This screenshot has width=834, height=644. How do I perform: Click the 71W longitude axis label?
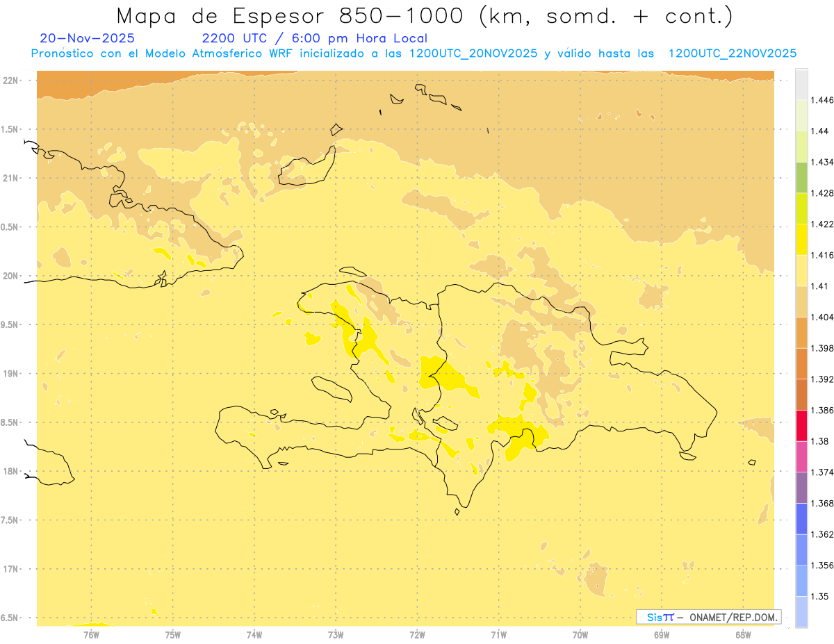(x=498, y=634)
